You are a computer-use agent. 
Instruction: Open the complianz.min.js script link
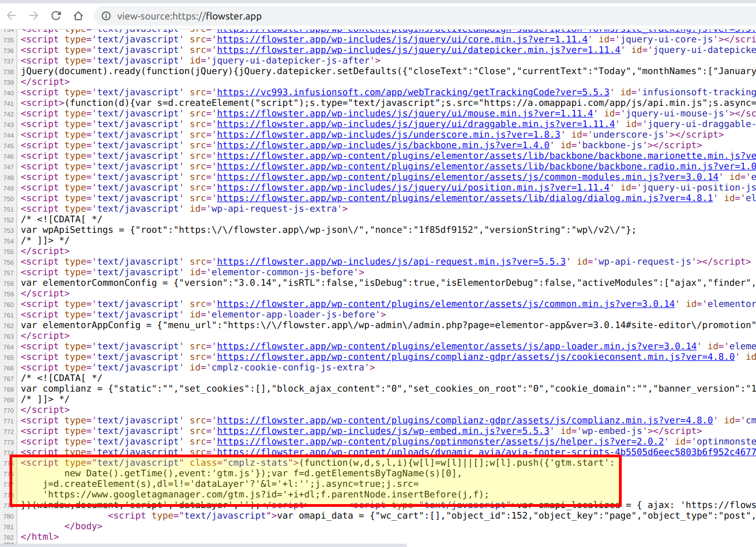tap(465, 421)
